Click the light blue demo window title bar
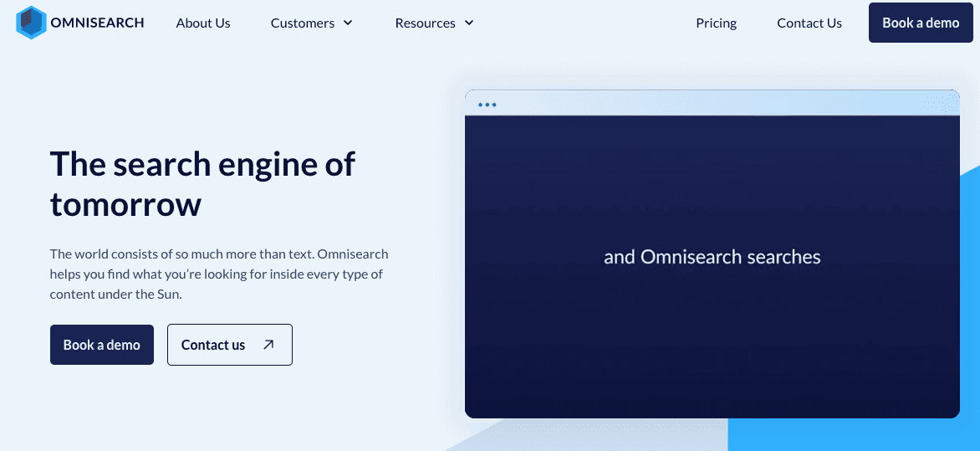Image resolution: width=980 pixels, height=451 pixels. pyautogui.click(x=711, y=103)
